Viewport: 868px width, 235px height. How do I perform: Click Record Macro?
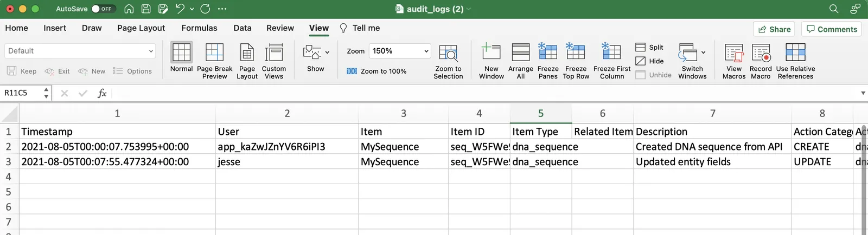[761, 61]
